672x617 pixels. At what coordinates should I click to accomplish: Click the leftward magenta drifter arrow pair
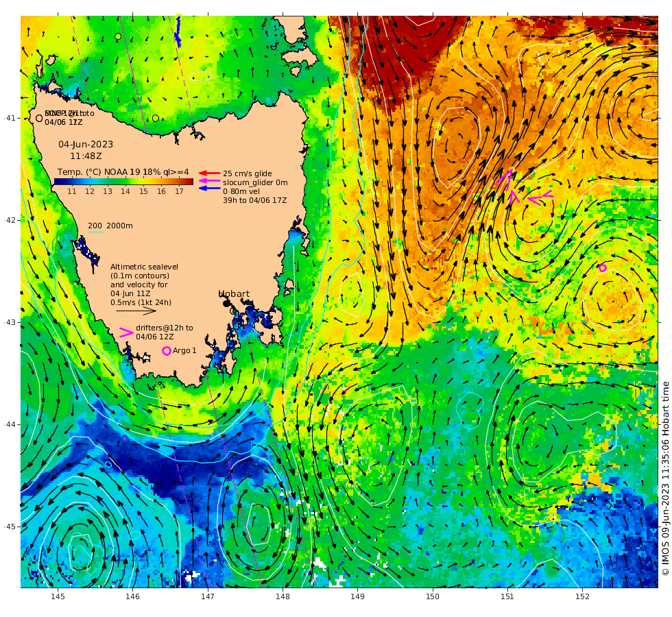[540, 197]
